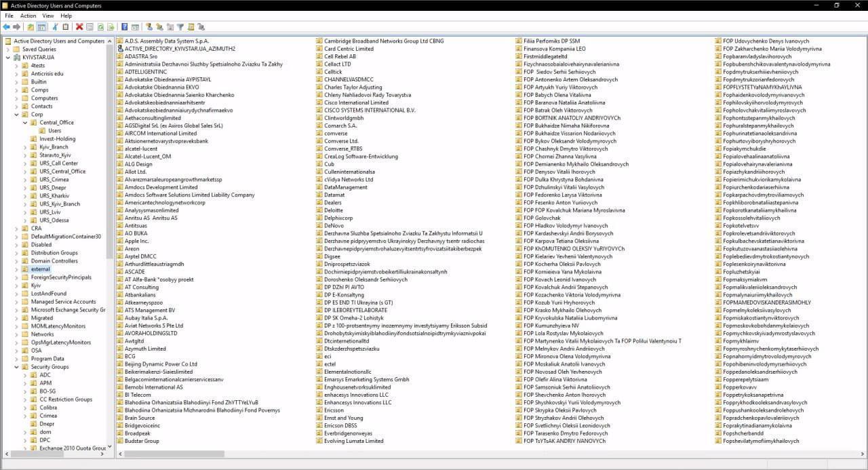Click the Refresh toolbar icon

(100, 27)
